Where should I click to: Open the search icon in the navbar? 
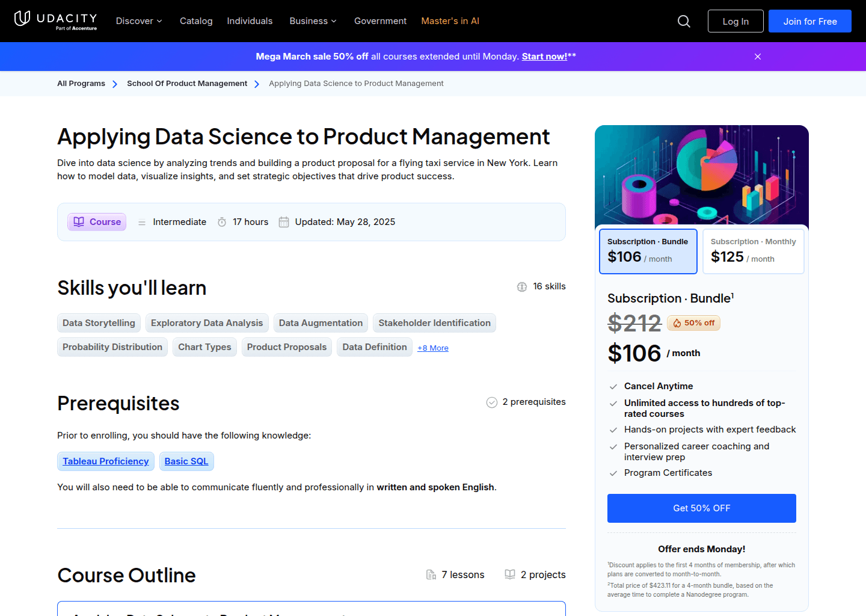(684, 21)
